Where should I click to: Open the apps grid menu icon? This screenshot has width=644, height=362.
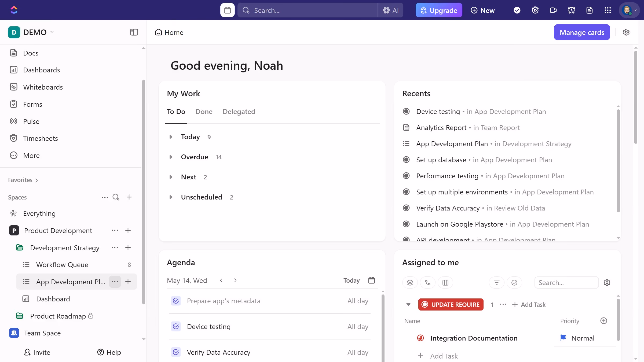coord(608,10)
